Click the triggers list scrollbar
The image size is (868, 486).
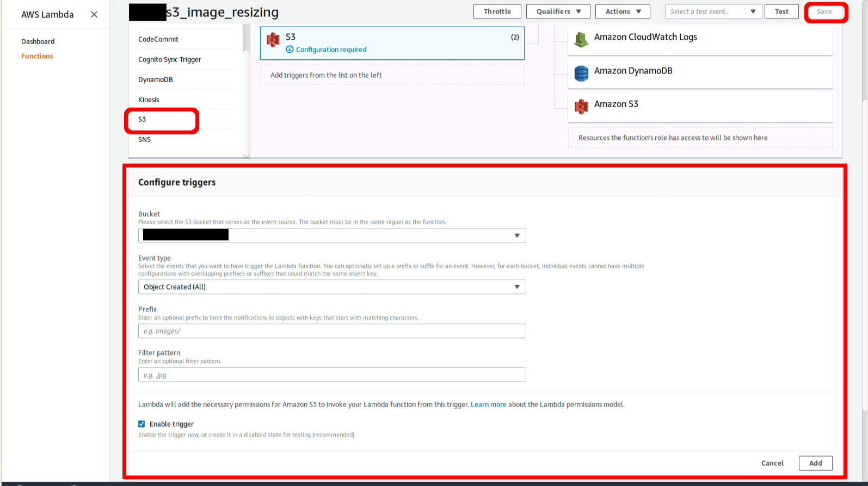[247, 103]
